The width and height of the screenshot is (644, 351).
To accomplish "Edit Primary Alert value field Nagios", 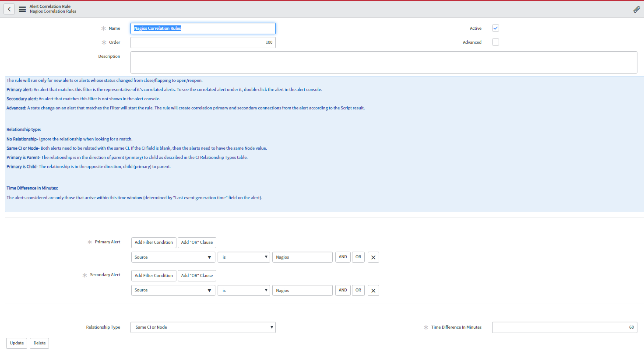I will tap(303, 257).
